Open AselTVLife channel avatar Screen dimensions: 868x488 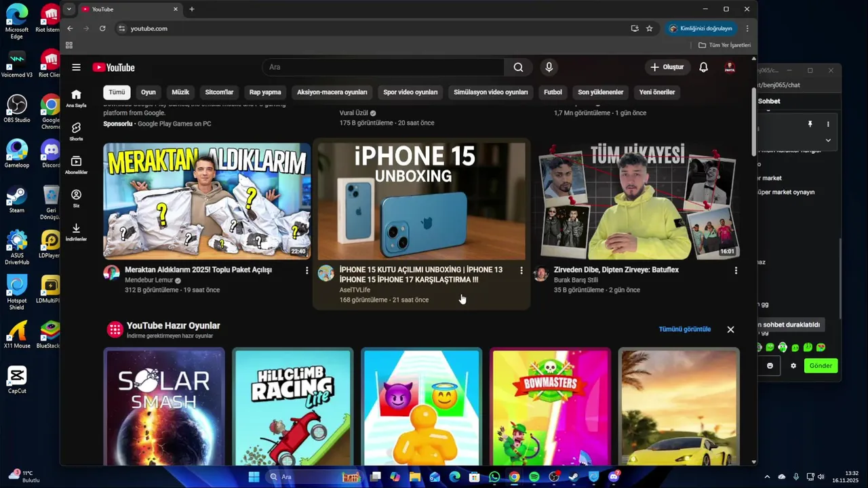326,273
